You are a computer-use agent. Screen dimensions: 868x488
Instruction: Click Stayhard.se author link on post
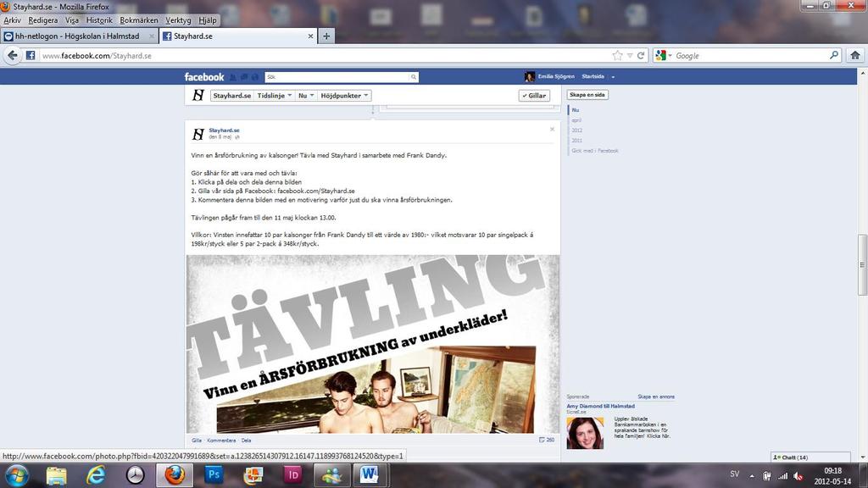(x=224, y=130)
